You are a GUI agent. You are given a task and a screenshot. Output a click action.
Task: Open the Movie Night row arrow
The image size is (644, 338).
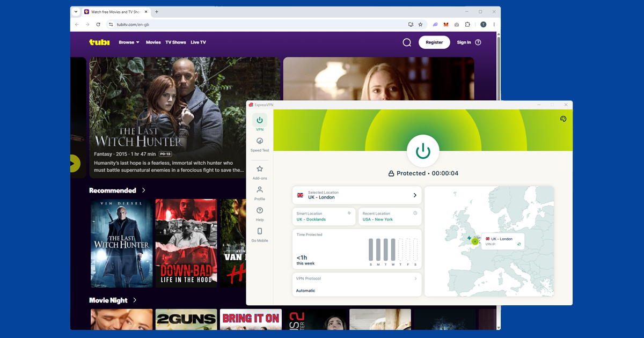pyautogui.click(x=135, y=300)
